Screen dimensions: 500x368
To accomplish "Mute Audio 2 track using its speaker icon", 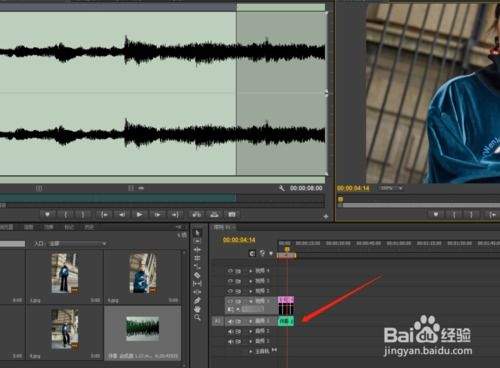I will (x=230, y=331).
